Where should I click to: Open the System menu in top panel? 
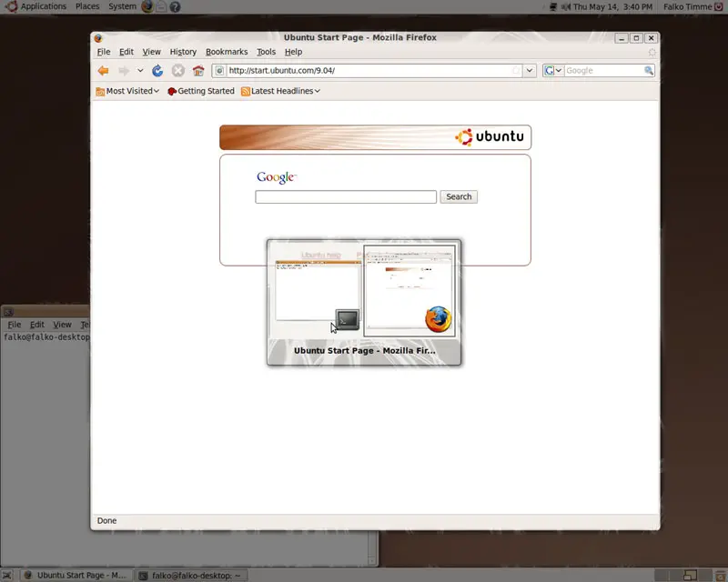(x=122, y=6)
